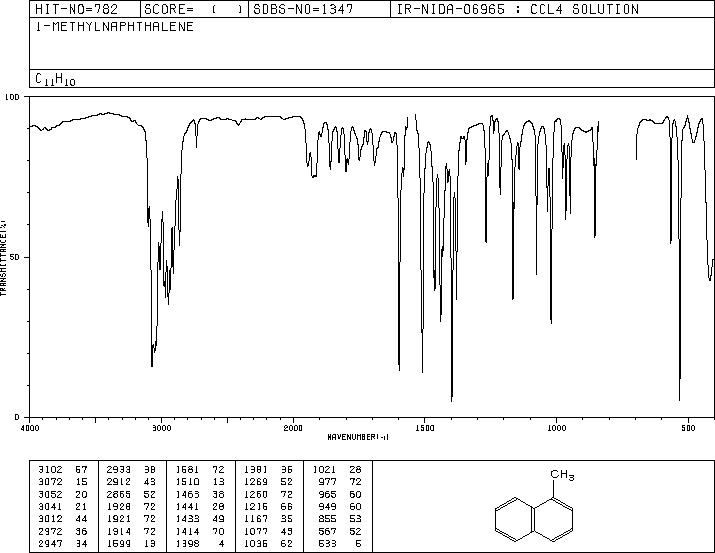The height and width of the screenshot is (553, 715).
Task: Click the 4000 tick label on the wavenumber axis
Action: [30, 428]
